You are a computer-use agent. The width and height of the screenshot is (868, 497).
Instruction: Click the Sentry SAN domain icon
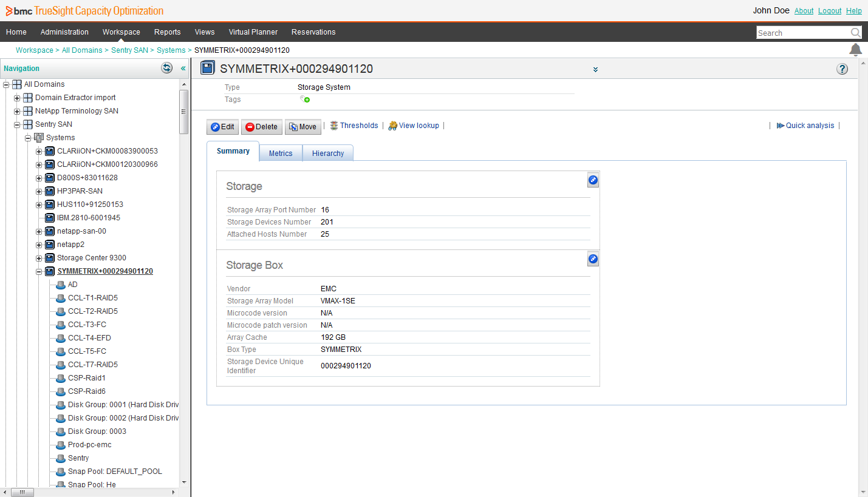coord(28,124)
